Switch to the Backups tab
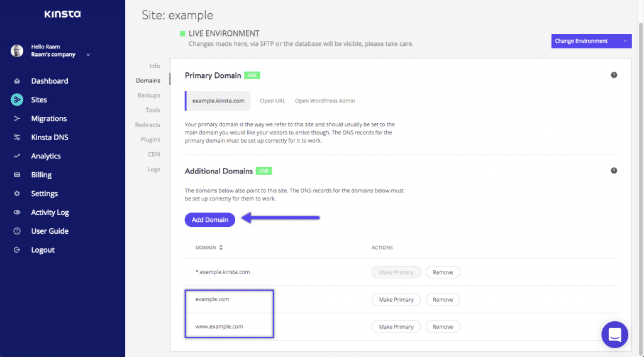 [148, 95]
